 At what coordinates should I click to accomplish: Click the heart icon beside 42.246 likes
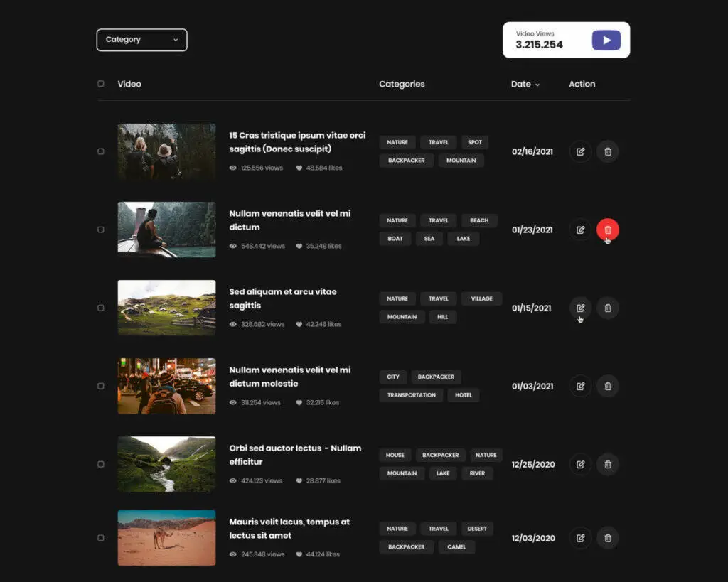pos(299,325)
